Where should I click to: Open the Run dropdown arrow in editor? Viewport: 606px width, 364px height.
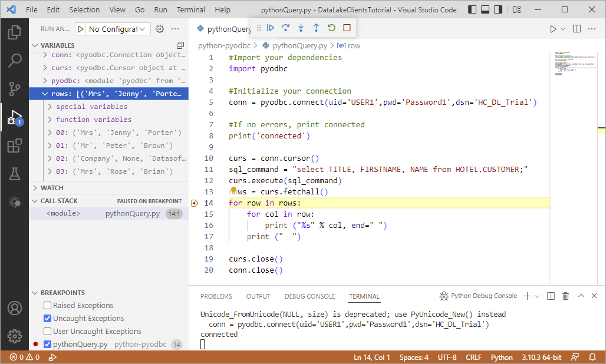563,29
